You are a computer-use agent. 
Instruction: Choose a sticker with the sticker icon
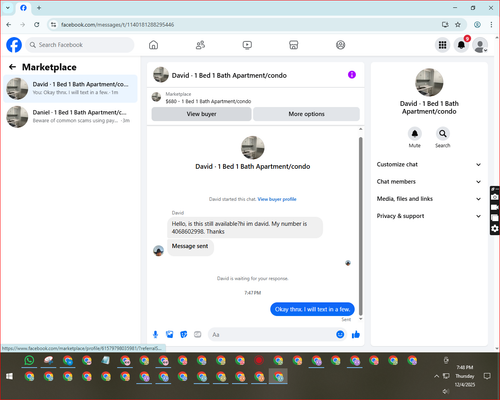point(184,334)
